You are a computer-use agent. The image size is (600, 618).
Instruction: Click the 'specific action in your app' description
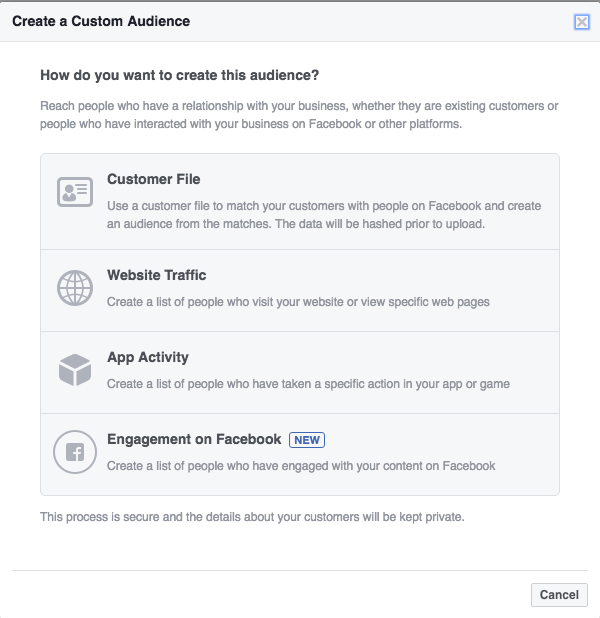pyautogui.click(x=308, y=384)
